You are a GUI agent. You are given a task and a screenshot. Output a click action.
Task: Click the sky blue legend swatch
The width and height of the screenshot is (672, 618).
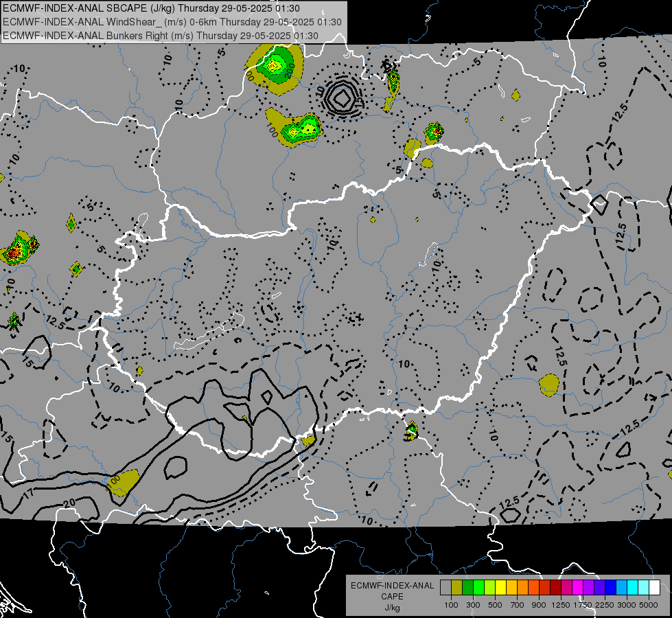(x=621, y=587)
